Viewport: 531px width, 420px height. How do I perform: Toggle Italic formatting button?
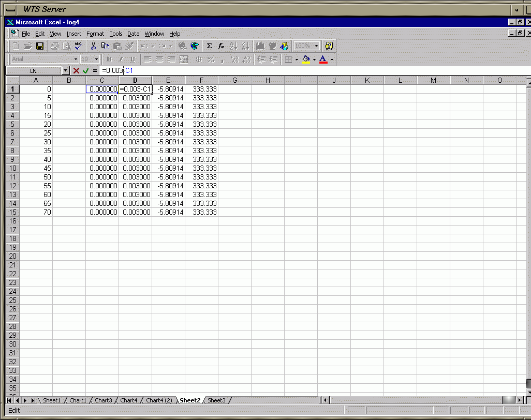pos(121,59)
